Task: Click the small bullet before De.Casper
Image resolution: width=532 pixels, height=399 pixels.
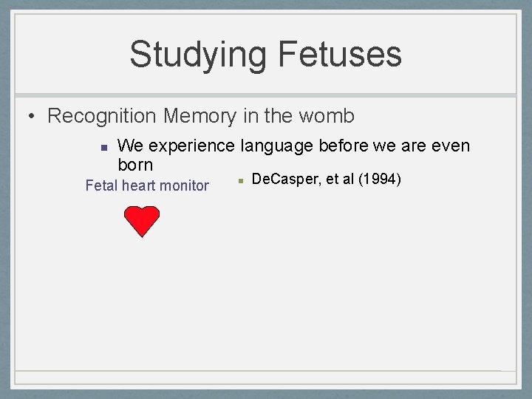Action: click(x=240, y=180)
